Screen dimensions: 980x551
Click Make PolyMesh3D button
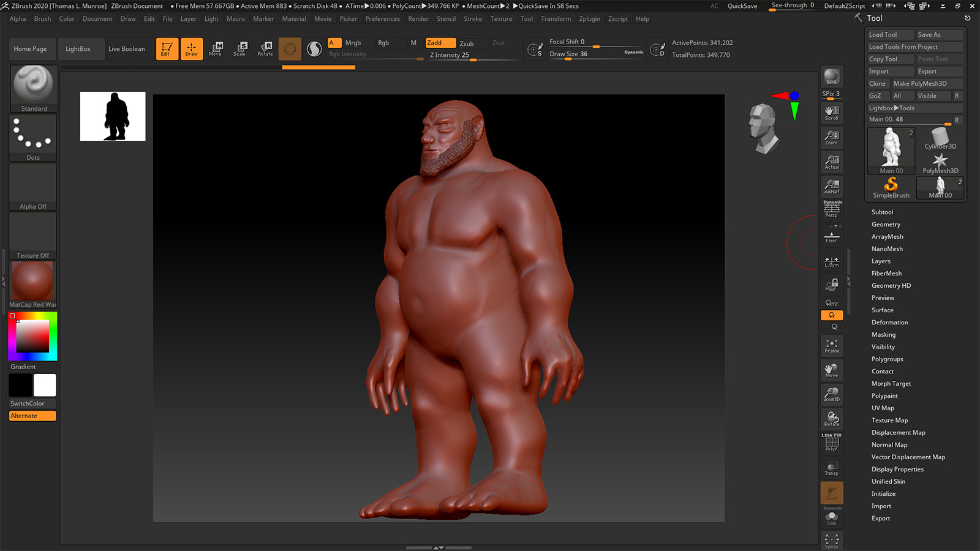927,84
